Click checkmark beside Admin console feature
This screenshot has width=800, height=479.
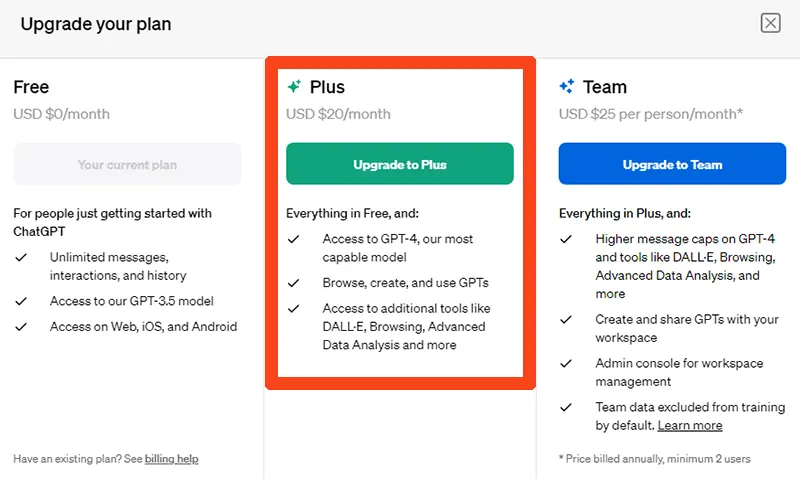click(566, 364)
